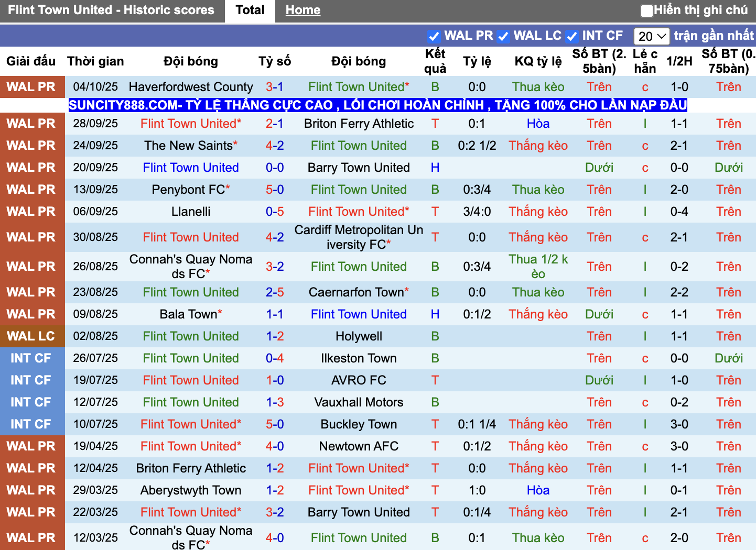This screenshot has width=756, height=550.
Task: Enable the Hiển thị ghi chú checkbox
Action: (x=647, y=10)
